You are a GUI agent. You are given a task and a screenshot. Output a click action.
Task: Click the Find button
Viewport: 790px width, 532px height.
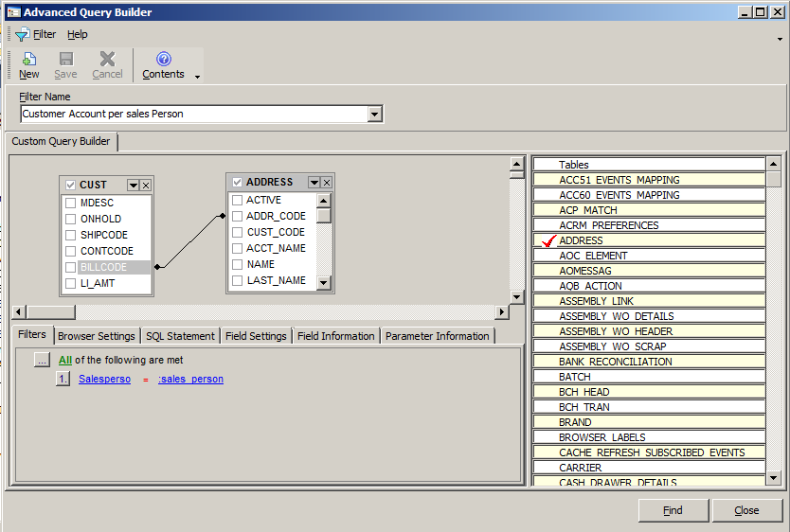(673, 510)
